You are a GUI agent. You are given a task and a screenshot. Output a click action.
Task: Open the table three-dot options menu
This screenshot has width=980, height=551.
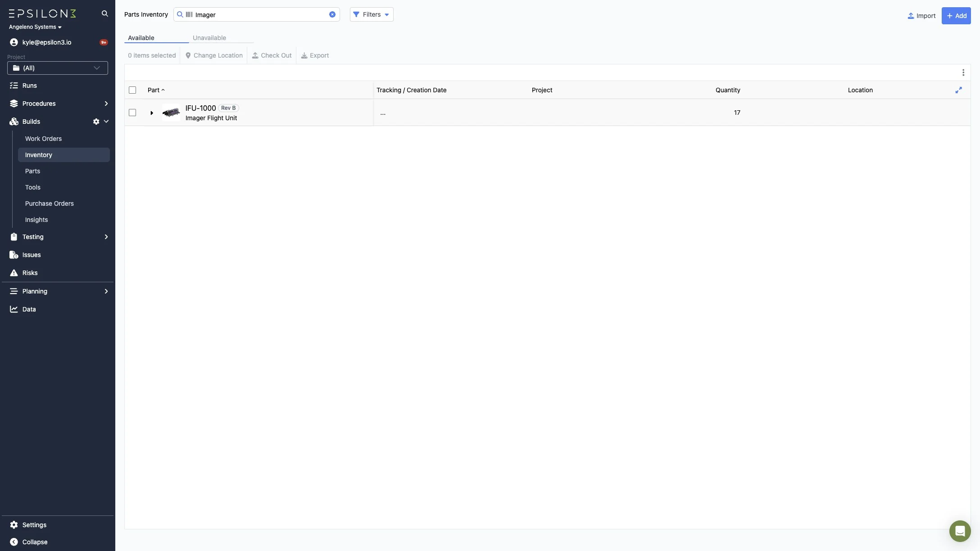[x=963, y=72]
